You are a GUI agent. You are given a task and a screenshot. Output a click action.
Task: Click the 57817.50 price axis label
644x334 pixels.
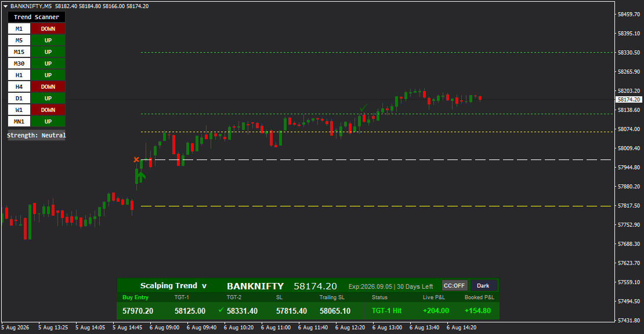coord(629,206)
